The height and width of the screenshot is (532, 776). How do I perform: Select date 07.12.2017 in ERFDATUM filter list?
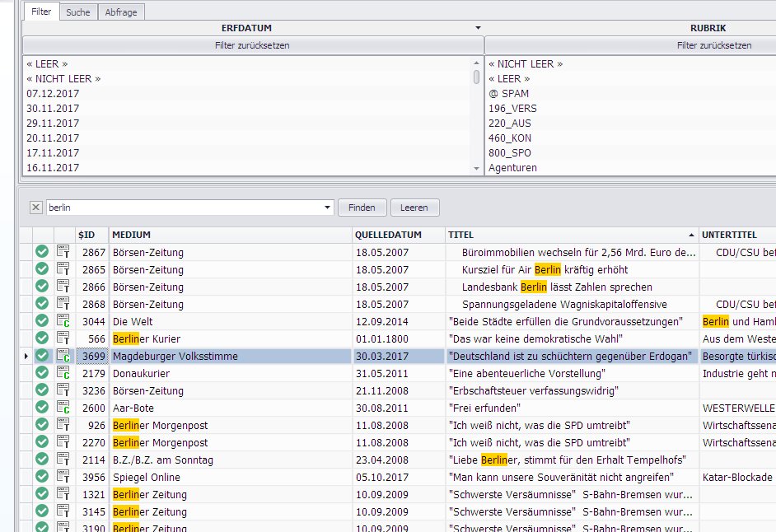coord(53,93)
